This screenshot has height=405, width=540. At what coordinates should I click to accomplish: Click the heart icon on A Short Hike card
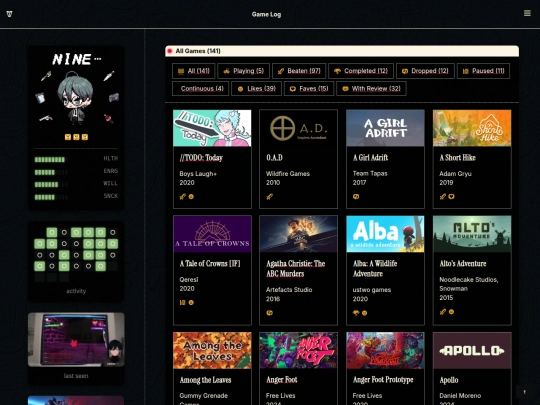click(451, 197)
